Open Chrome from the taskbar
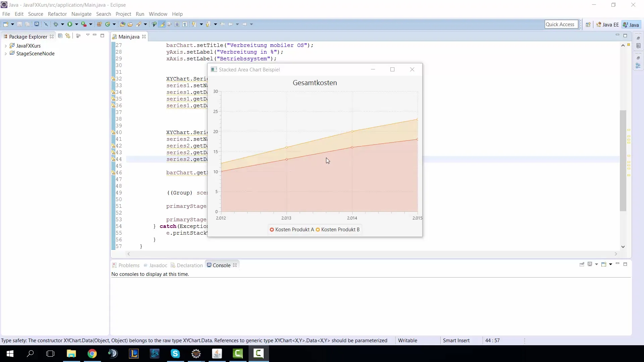The width and height of the screenshot is (644, 362). 92,354
